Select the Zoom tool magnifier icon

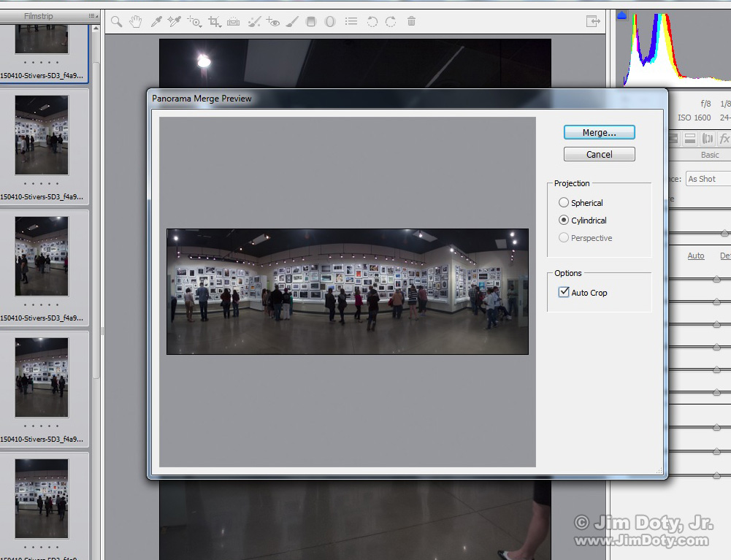pyautogui.click(x=117, y=21)
